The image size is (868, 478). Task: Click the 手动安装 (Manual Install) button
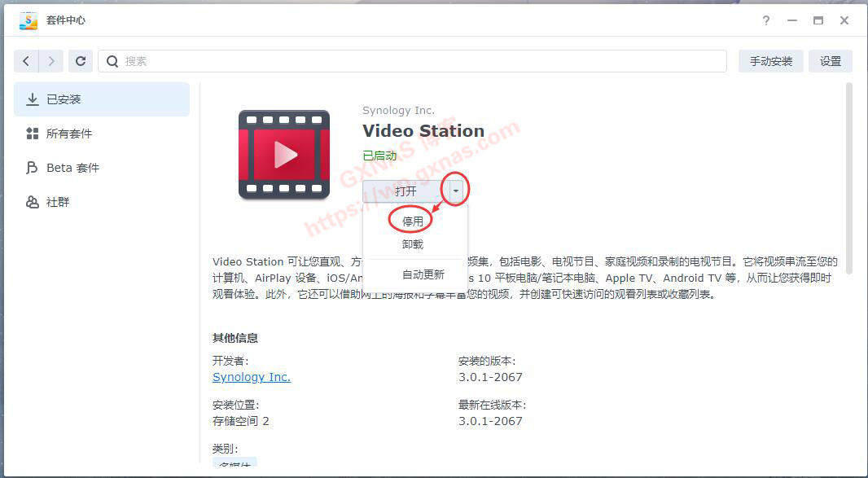click(770, 60)
